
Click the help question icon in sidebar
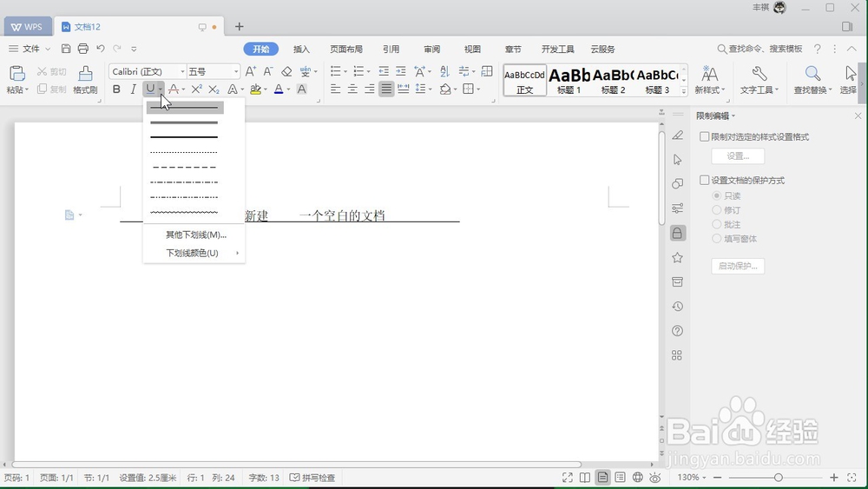677,331
